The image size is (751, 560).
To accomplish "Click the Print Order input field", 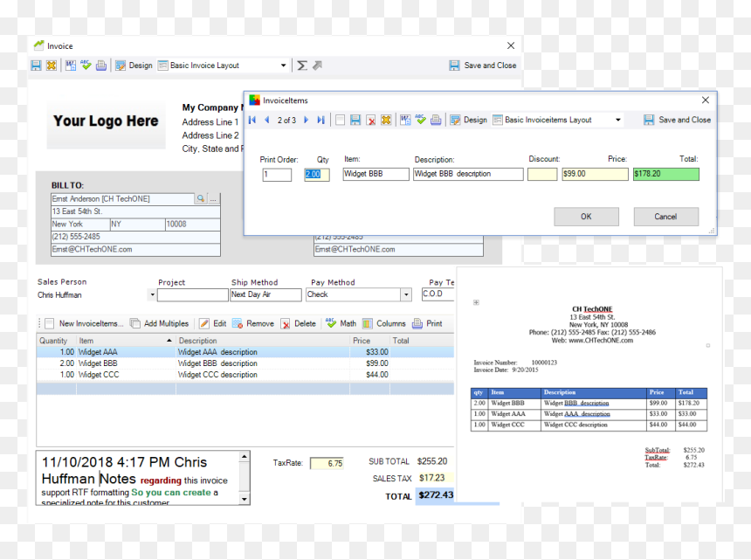I will 277,175.
